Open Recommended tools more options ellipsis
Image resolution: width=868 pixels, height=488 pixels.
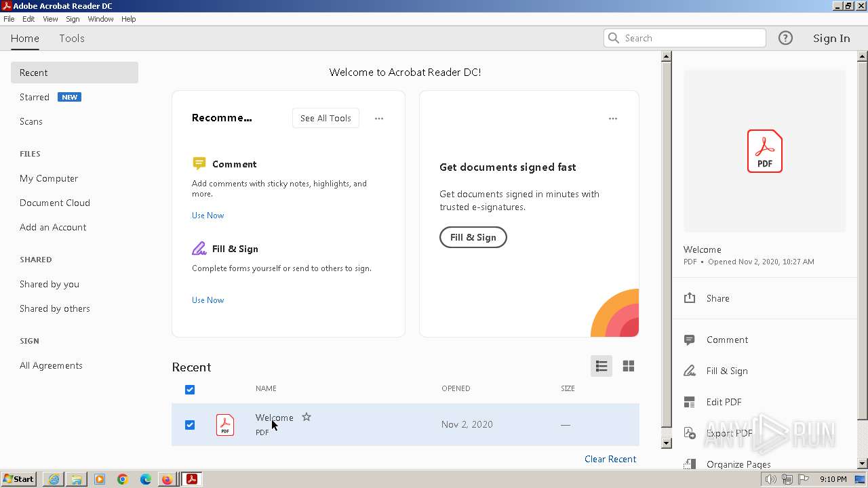[379, 118]
